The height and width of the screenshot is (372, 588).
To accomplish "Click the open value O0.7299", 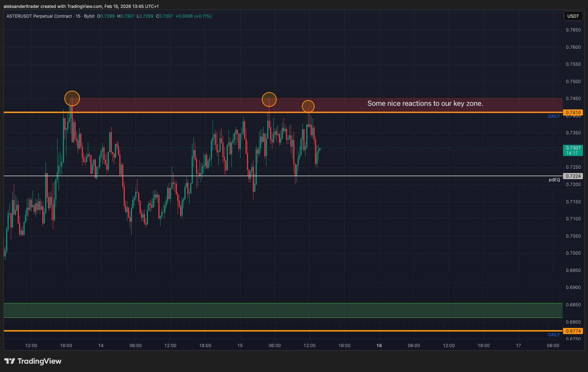I will pos(106,16).
